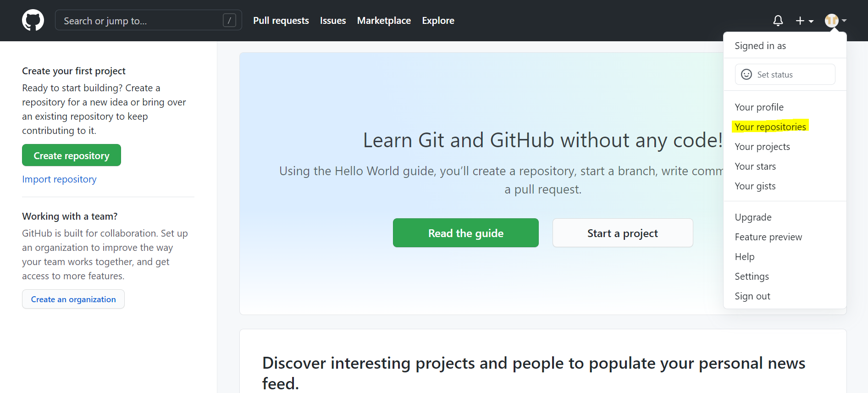868x393 pixels.
Task: Click the Working with a team? heading
Action: pos(70,216)
